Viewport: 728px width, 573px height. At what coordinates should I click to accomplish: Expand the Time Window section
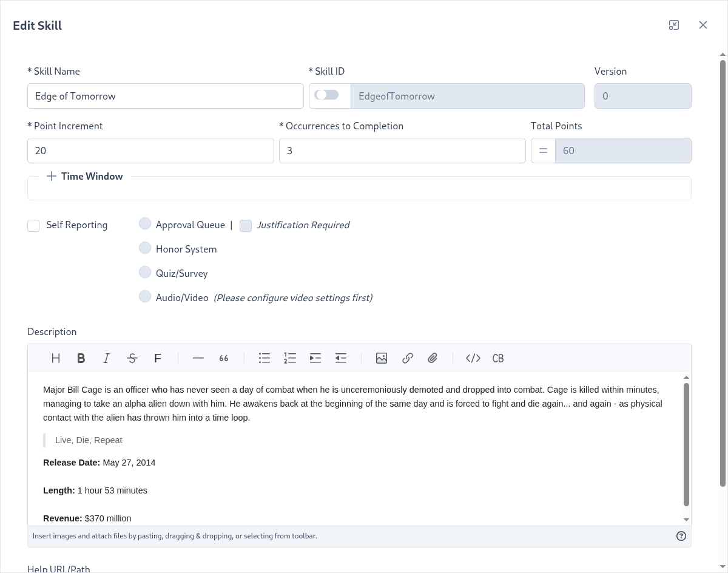coord(85,176)
